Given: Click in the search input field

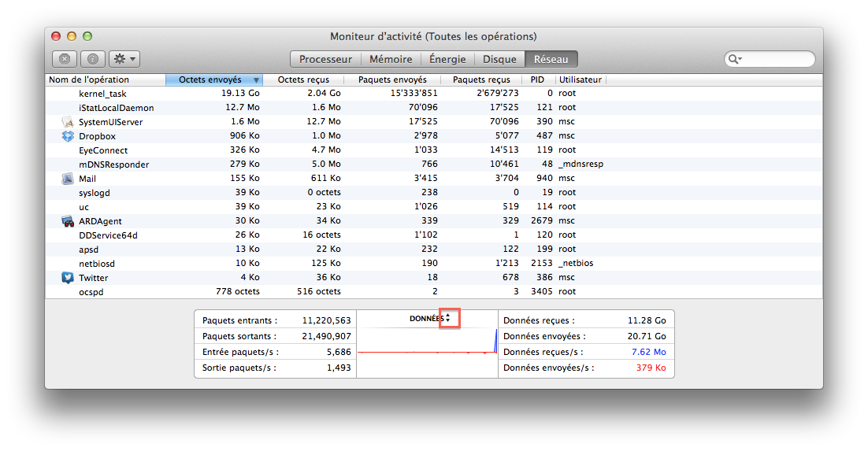Looking at the screenshot, I should click(x=776, y=59).
